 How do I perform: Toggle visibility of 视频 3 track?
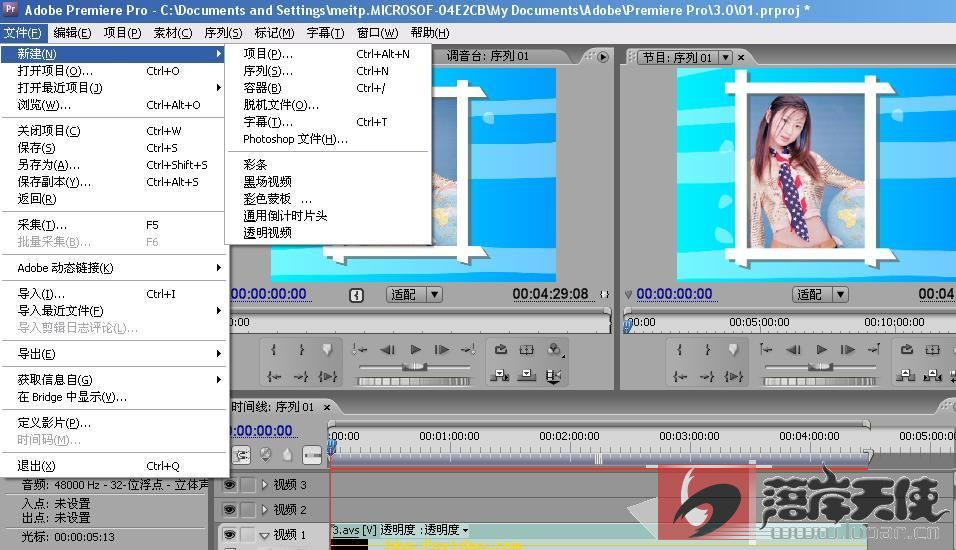pyautogui.click(x=229, y=485)
